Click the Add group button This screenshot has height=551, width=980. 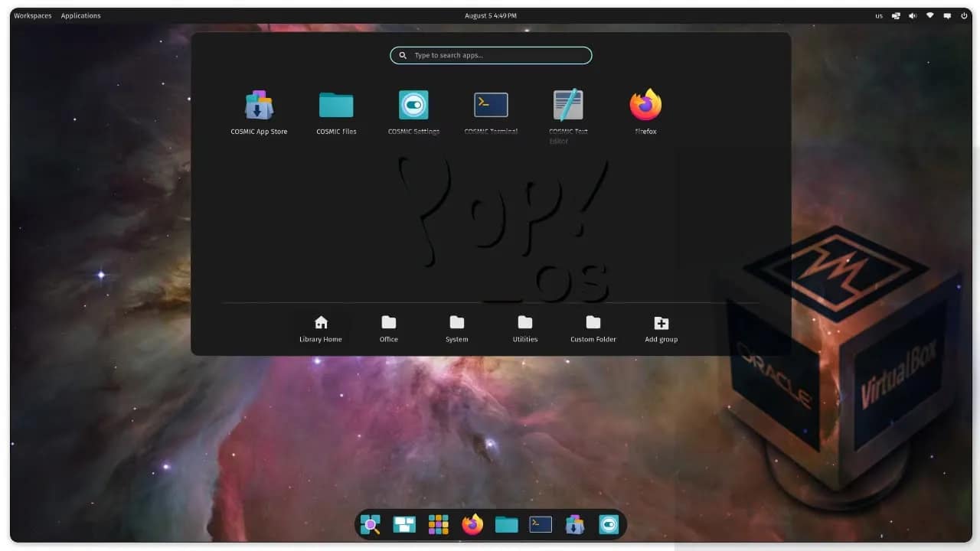(x=661, y=328)
